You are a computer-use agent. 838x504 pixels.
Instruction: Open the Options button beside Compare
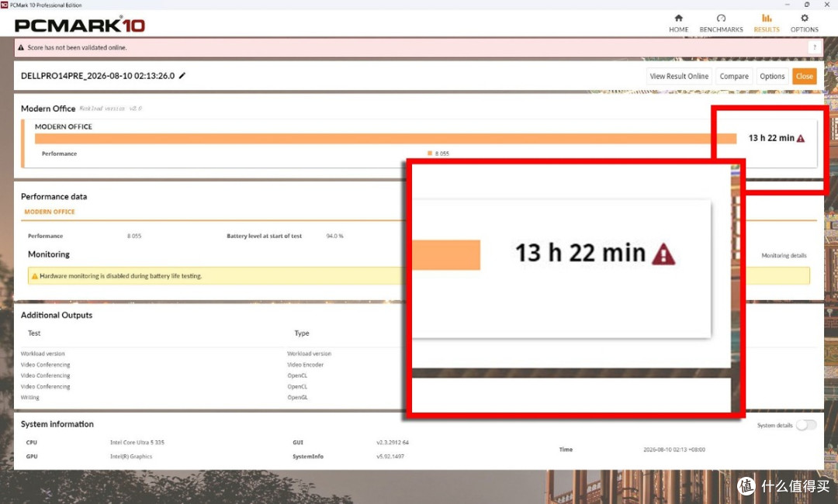(772, 76)
